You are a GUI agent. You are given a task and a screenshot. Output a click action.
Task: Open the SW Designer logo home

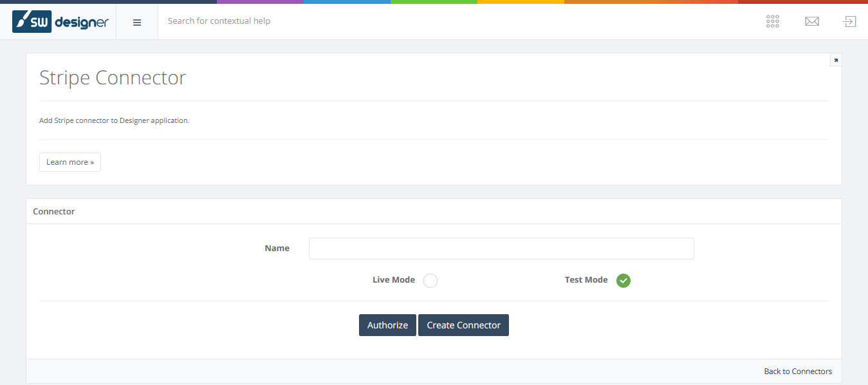coord(60,21)
